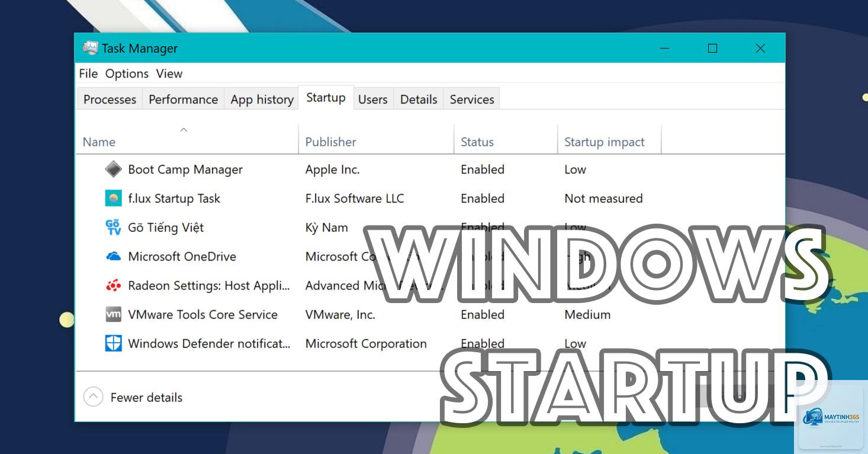Click the Microsoft OneDrive cloud icon
Viewport: 868px width, 454px height.
point(113,256)
